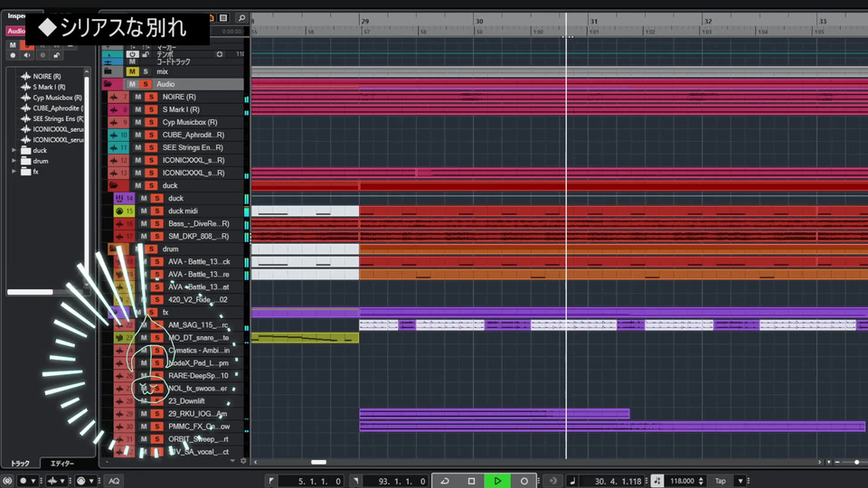Toggle the cycle loop button
Screen dimensions: 868x488
coord(445,481)
